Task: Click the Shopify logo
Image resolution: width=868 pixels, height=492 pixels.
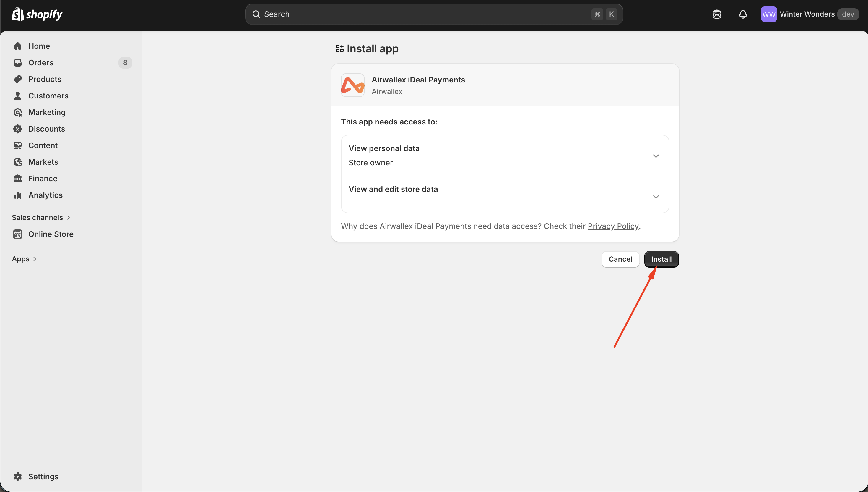Action: [x=37, y=14]
